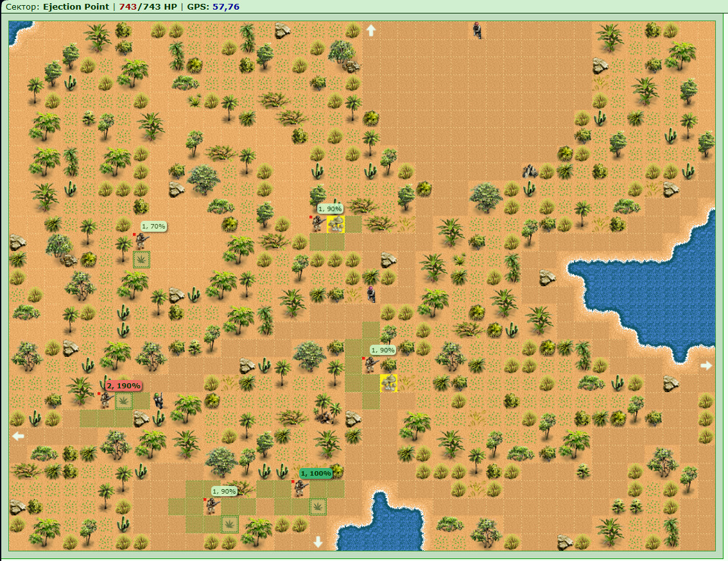
Task: Pick the hemp tile nearest the small pond
Action: [x=318, y=506]
